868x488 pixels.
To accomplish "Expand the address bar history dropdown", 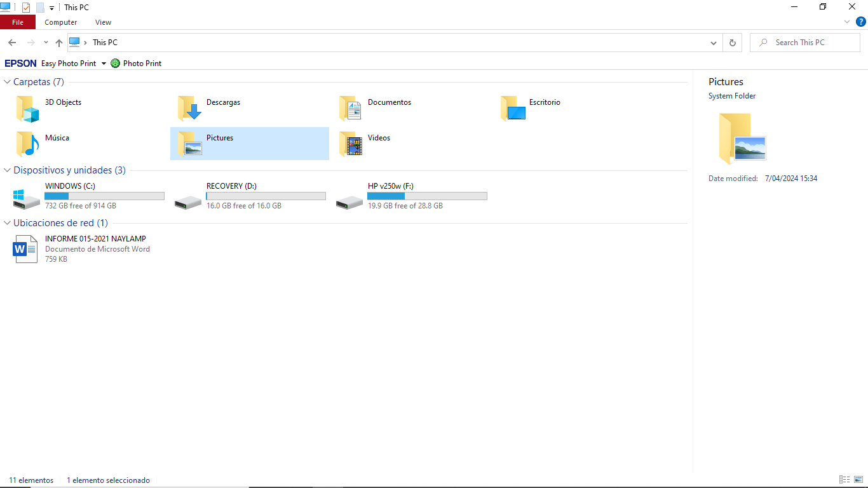I will point(714,43).
